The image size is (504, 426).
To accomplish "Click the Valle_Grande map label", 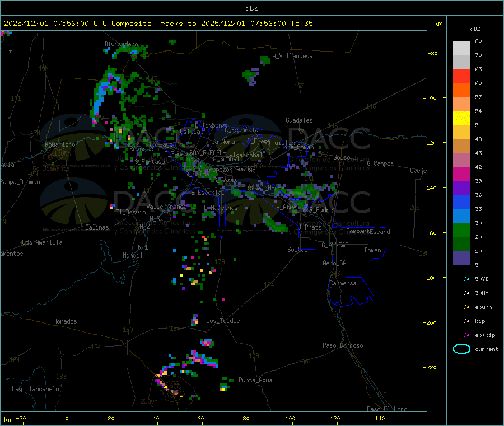I will (166, 206).
